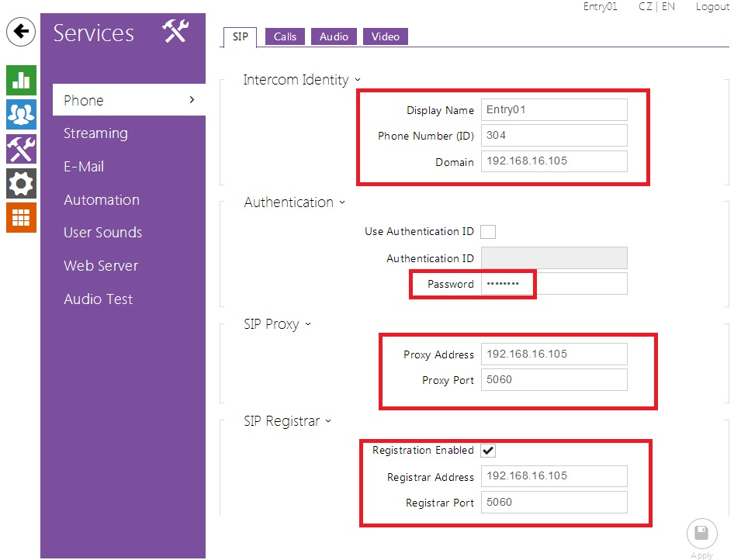Open the green Status chart icon
This screenshot has height=560, width=734.
tap(21, 80)
